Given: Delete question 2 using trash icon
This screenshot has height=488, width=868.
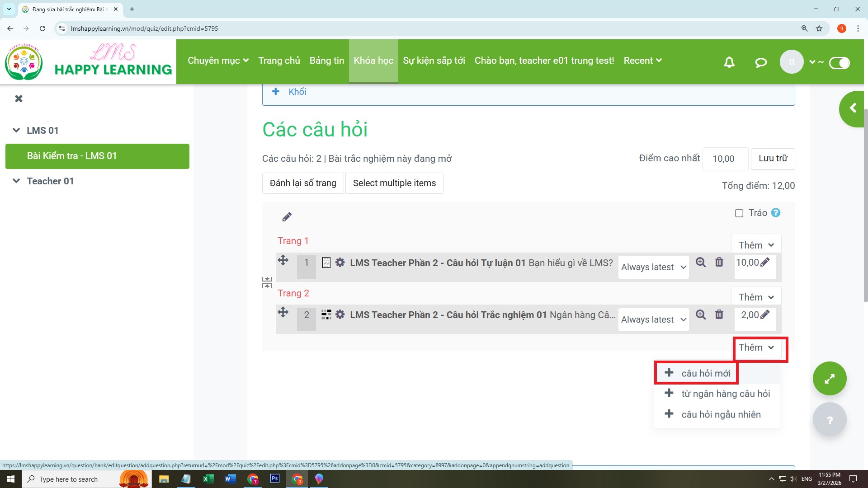Looking at the screenshot, I should (719, 314).
